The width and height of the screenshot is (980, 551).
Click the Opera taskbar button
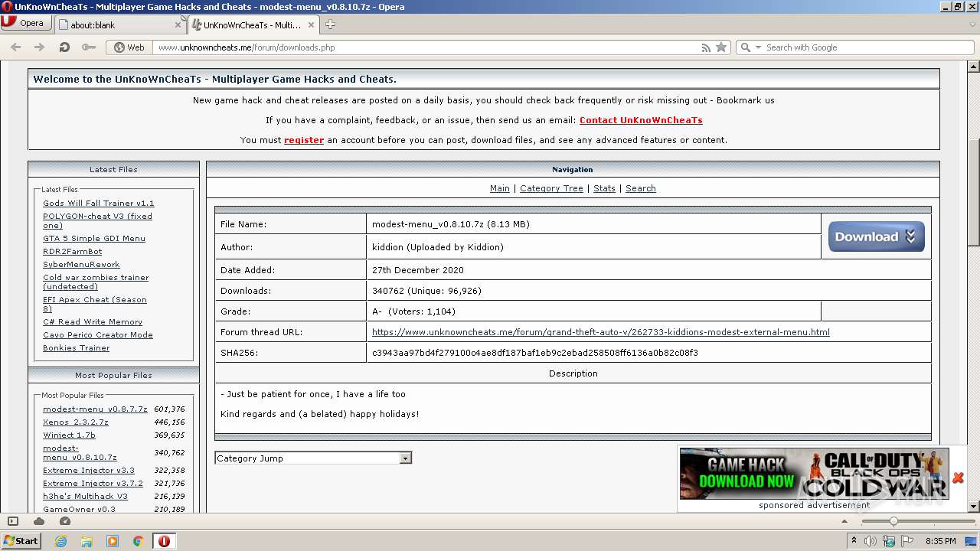pyautogui.click(x=164, y=541)
